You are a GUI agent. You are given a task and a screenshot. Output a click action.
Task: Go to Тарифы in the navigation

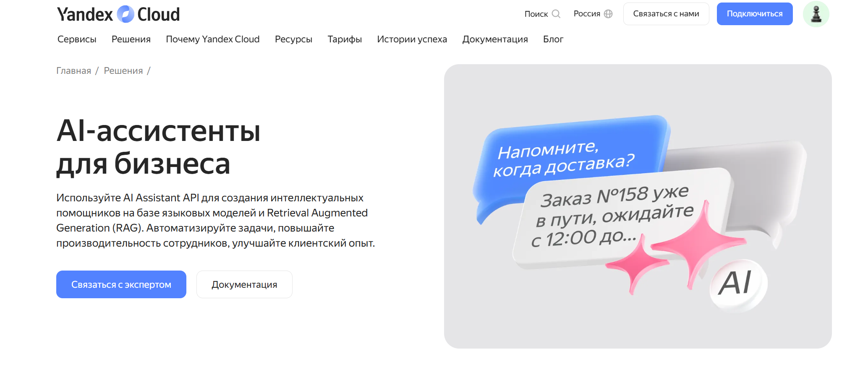[345, 39]
